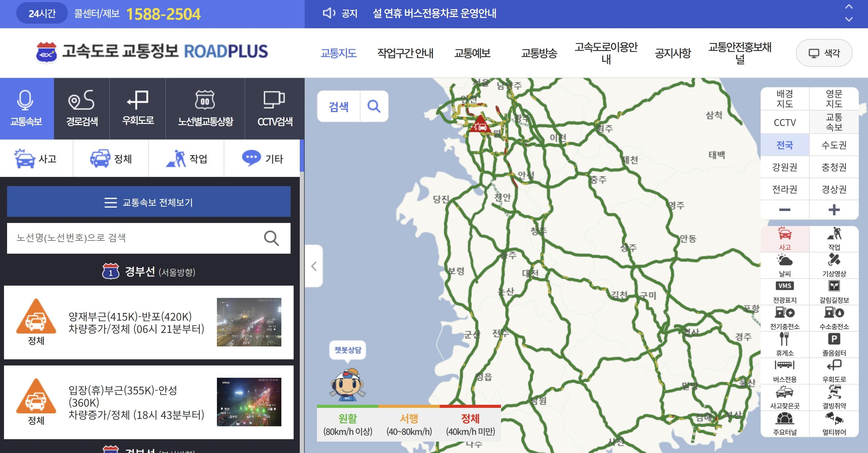Click the map 검색 button
Viewport: 868px width, 453px height.
coord(339,107)
